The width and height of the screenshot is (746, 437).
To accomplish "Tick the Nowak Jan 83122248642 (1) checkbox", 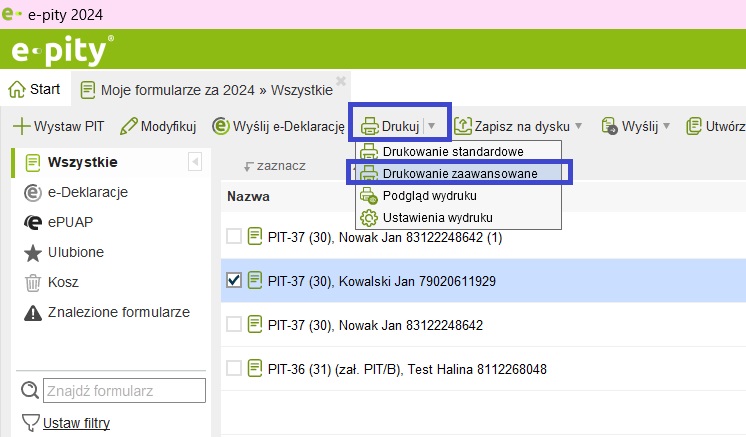I will [234, 237].
